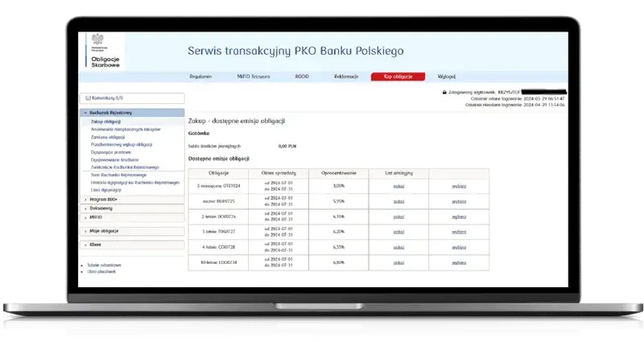Image resolution: width=644 pixels, height=342 pixels.
Task: Expand the Dokumenty section
Action: pyautogui.click(x=132, y=208)
